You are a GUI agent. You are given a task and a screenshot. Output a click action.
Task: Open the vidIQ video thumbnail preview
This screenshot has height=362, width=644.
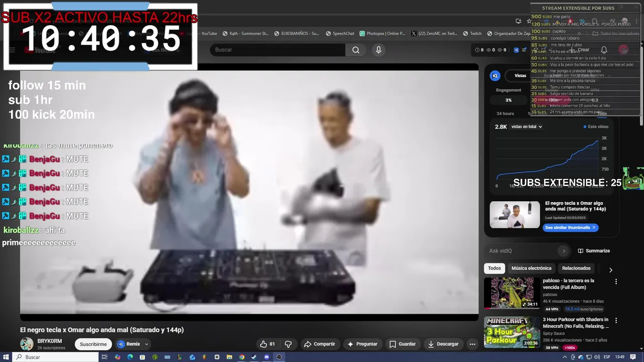tap(515, 215)
